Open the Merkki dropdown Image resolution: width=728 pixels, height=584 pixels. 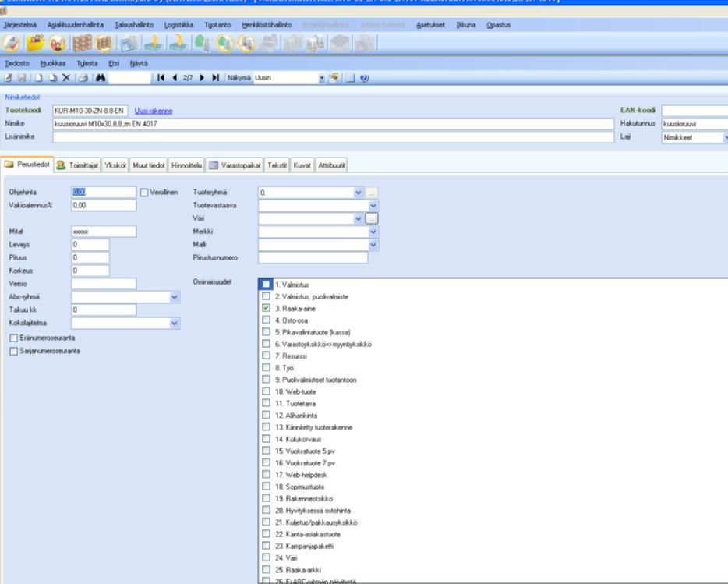point(373,232)
